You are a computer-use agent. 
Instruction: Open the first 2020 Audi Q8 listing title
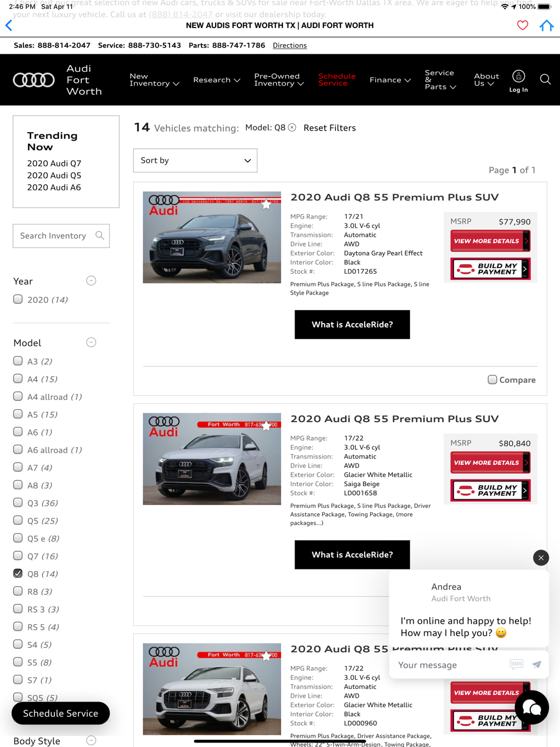(x=394, y=197)
